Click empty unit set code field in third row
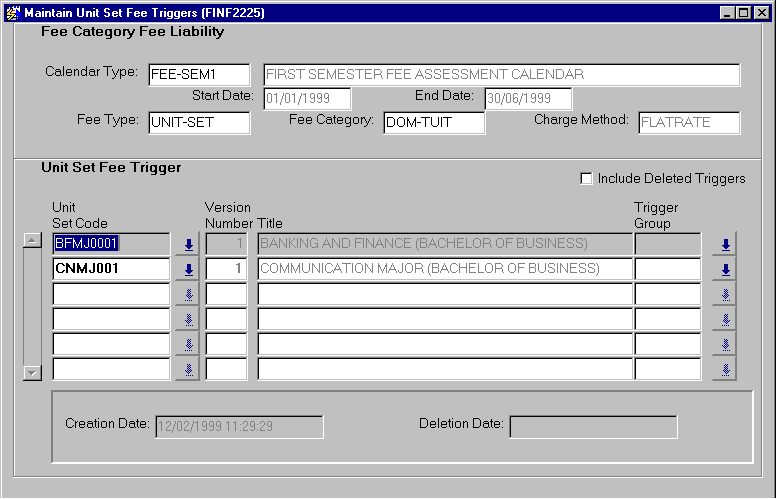This screenshot has width=776, height=499. [x=110, y=294]
